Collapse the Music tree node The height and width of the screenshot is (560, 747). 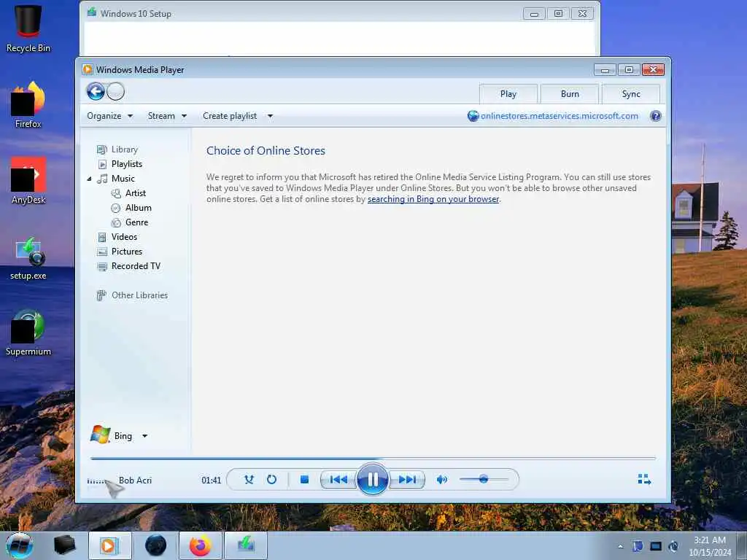pyautogui.click(x=90, y=179)
